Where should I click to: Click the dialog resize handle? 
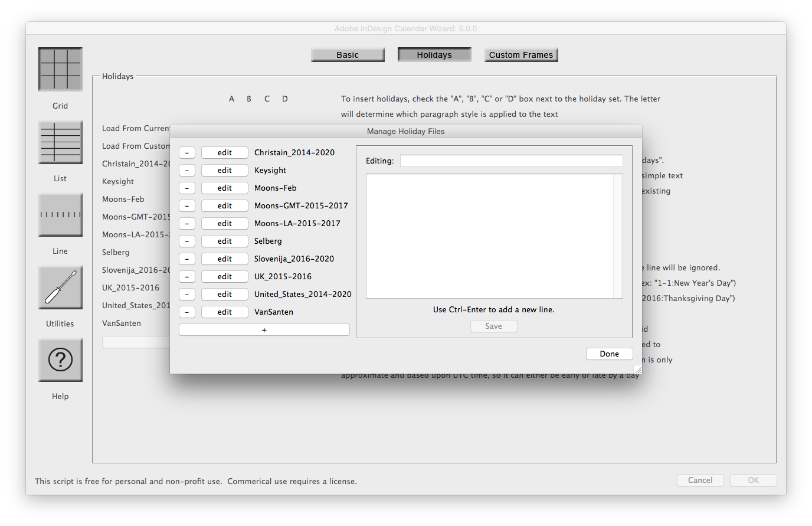coord(637,369)
